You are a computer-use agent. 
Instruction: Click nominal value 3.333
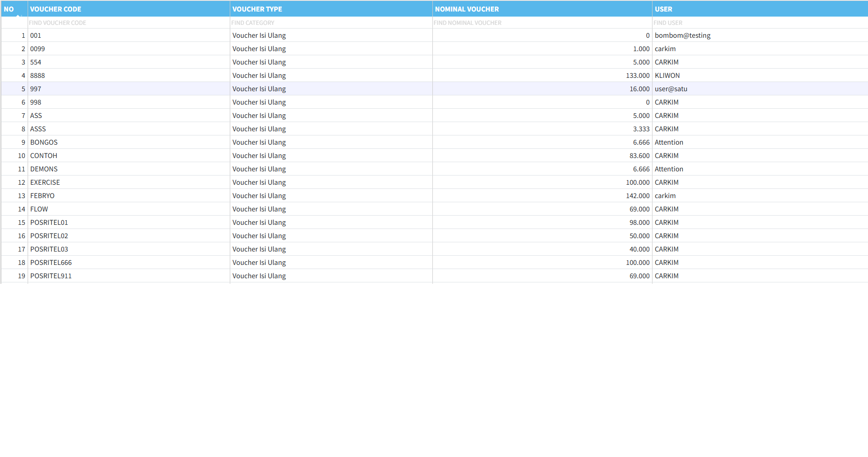[641, 129]
